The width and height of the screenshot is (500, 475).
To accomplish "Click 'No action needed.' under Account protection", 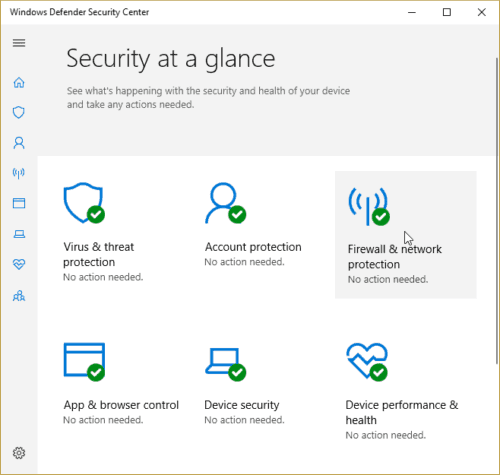I will click(244, 262).
